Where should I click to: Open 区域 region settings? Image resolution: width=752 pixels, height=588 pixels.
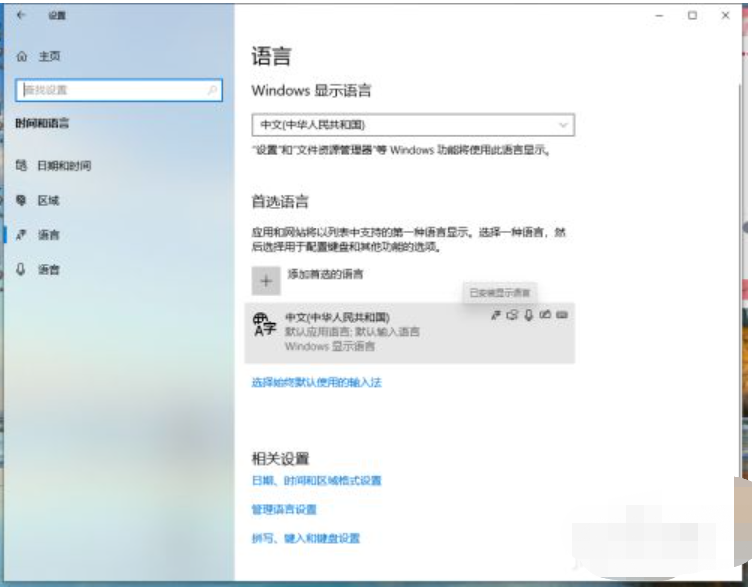click(x=38, y=200)
